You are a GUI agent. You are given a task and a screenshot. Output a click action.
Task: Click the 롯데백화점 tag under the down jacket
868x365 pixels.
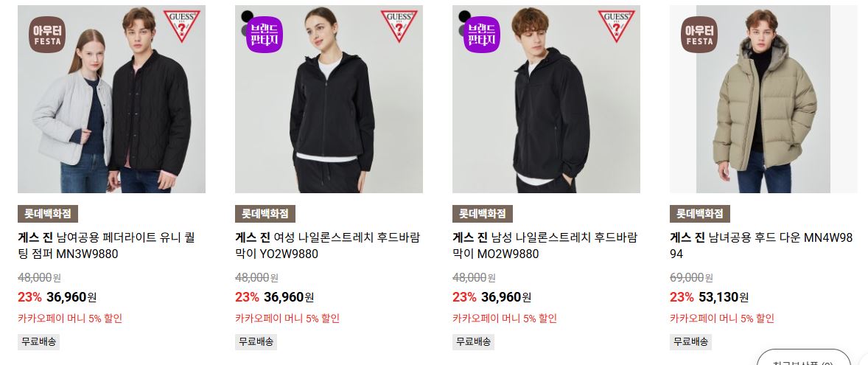pos(700,214)
